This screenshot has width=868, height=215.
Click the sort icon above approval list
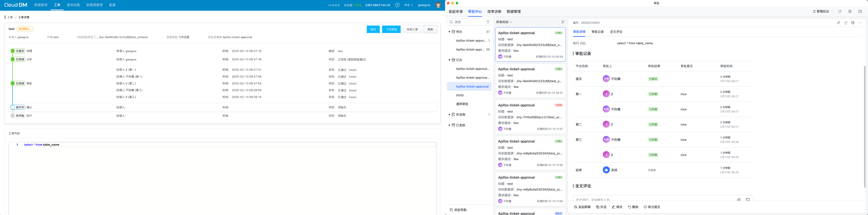[563, 22]
